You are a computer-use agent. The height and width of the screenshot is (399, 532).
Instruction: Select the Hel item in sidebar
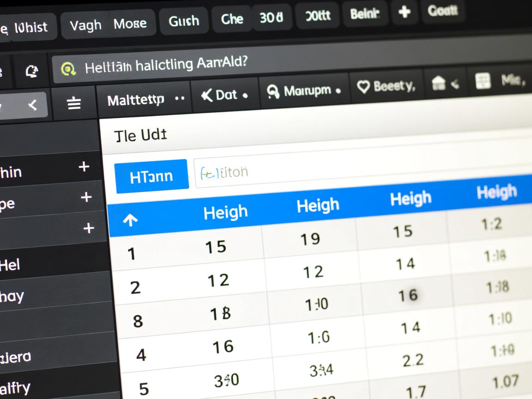click(10, 265)
